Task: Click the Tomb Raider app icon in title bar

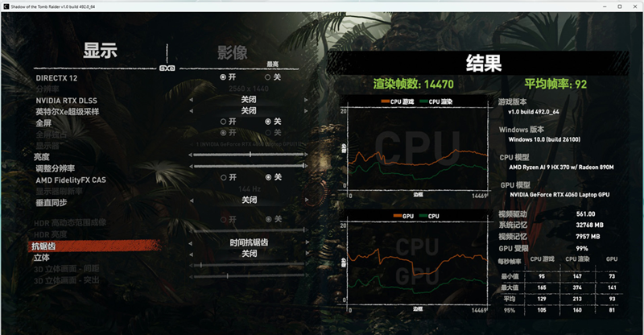Action: click(7, 6)
